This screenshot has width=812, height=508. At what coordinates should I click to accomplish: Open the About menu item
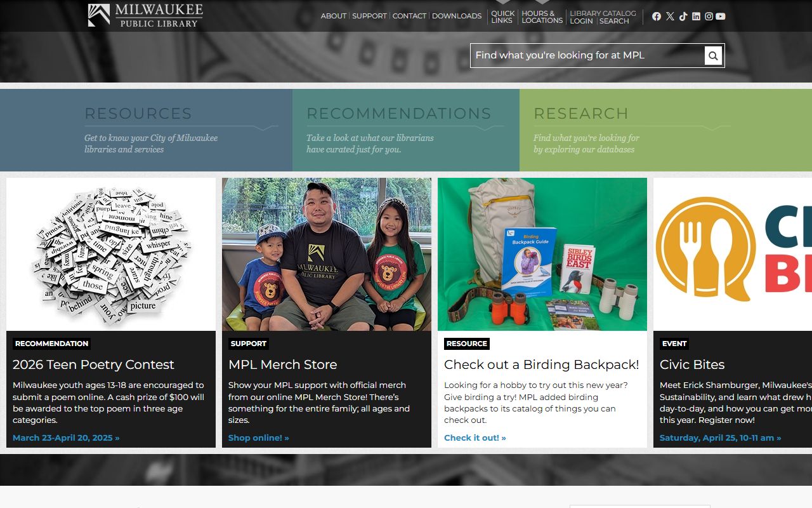click(x=333, y=16)
